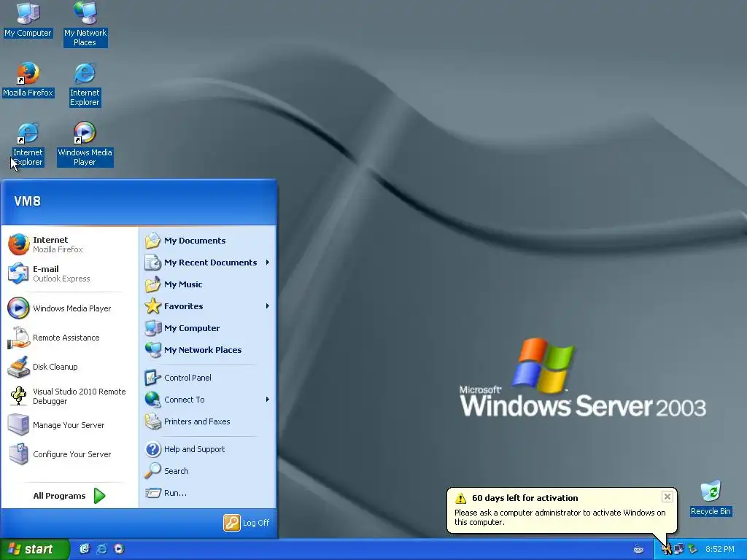Open the Recycle Bin on desktop

pyautogui.click(x=711, y=499)
